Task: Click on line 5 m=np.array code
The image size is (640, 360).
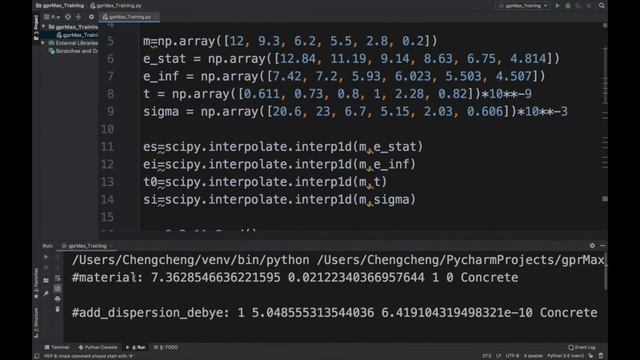Action: click(x=290, y=41)
